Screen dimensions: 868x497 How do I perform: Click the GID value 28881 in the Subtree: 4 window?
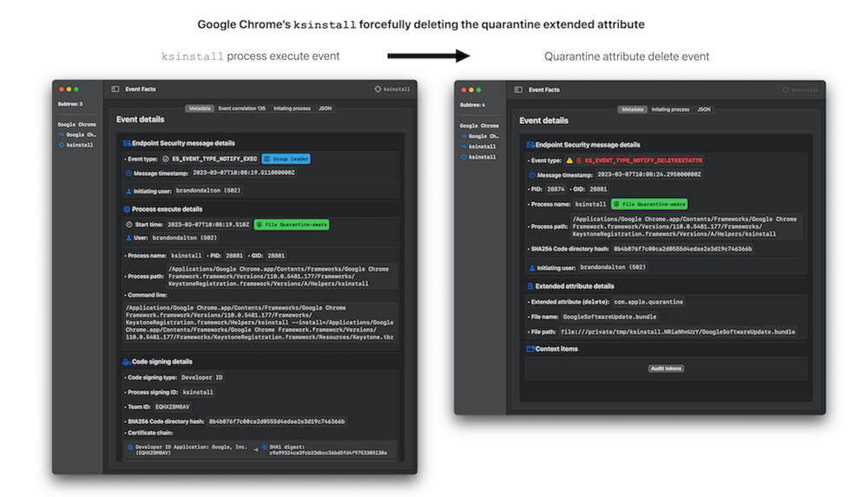[x=598, y=189]
